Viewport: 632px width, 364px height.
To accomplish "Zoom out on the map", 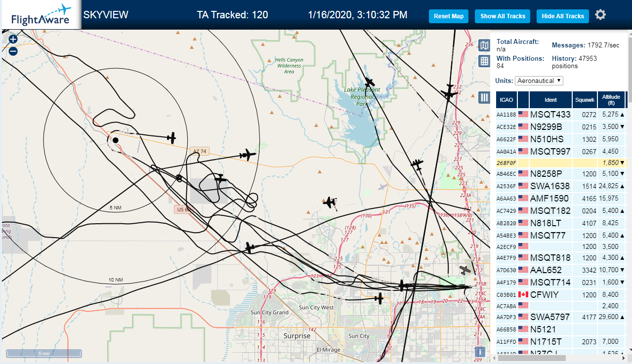I will pyautogui.click(x=13, y=51).
